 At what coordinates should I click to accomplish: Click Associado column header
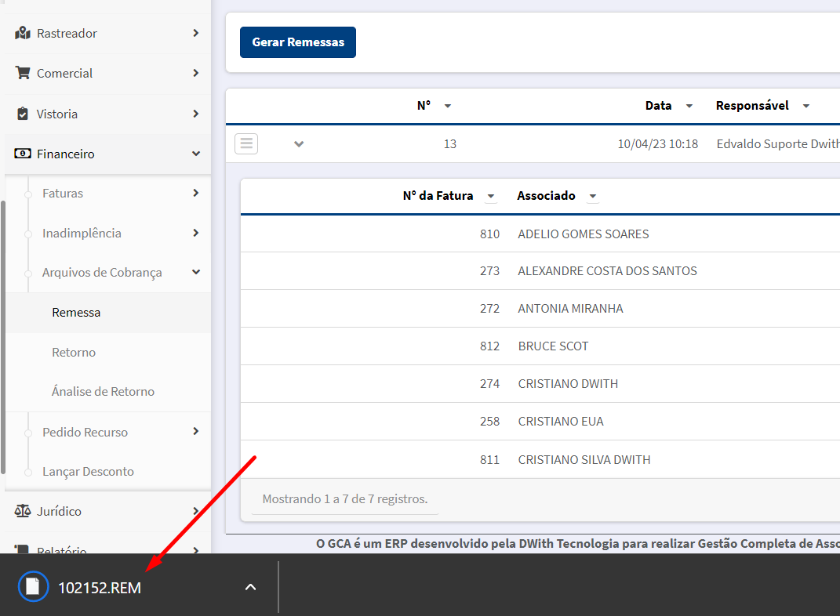(x=546, y=196)
